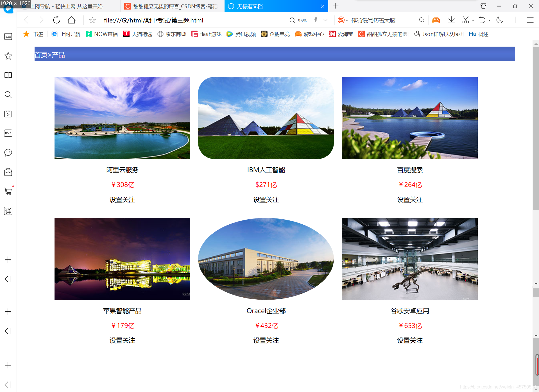Click 设置关注 under 阿里云服务
The width and height of the screenshot is (539, 392).
[122, 200]
